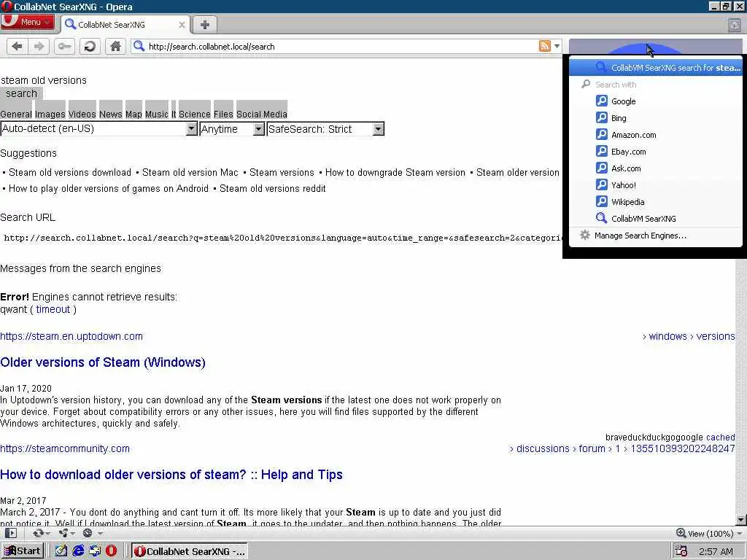The width and height of the screenshot is (747, 560).
Task: Search with Ask.com engine
Action: coord(656,168)
